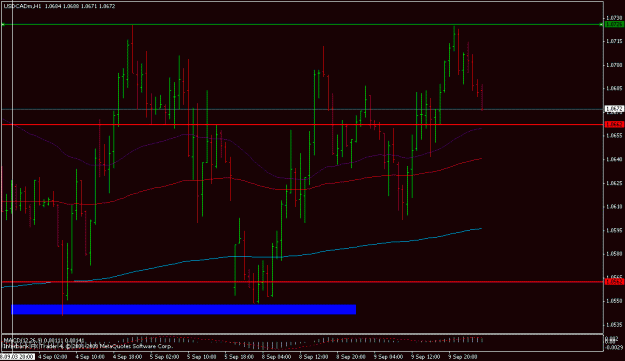625x361 pixels.
Task: Click the 9 Sep 20:00 time label
Action: (x=462, y=357)
